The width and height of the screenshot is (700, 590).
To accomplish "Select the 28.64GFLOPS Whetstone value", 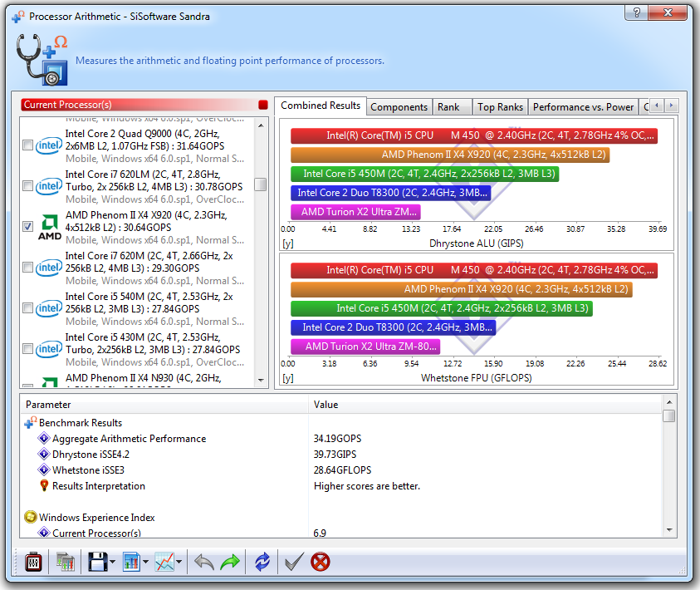I will tap(342, 470).
